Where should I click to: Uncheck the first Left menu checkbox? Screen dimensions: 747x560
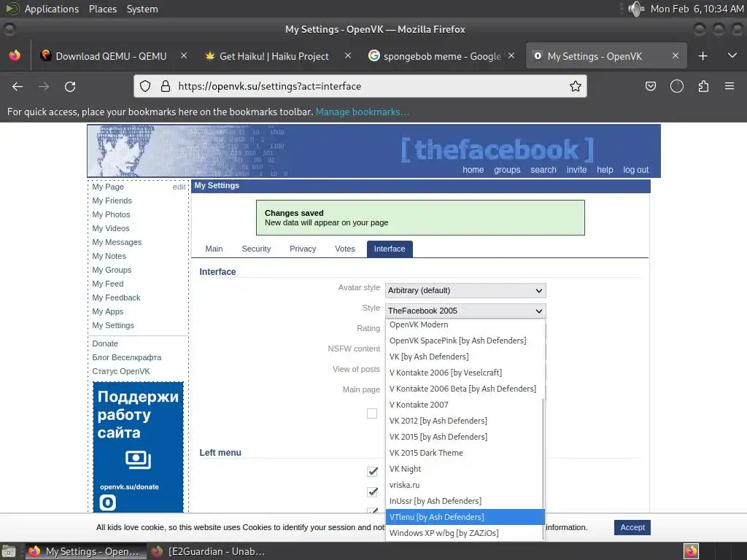(x=372, y=472)
